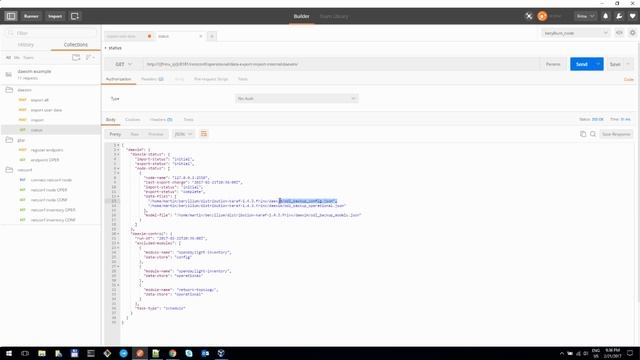The width and height of the screenshot is (640, 360).
Task: Click the Code link
Action: coord(629,79)
